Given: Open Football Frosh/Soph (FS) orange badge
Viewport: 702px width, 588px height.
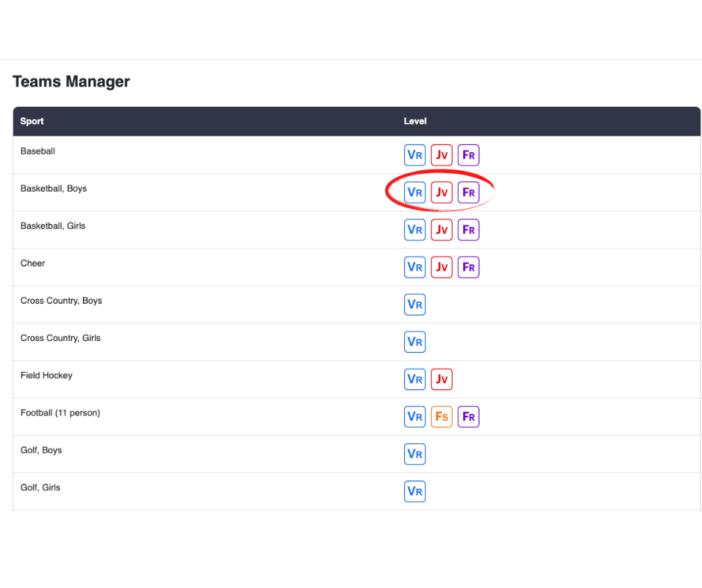Looking at the screenshot, I should [x=441, y=416].
